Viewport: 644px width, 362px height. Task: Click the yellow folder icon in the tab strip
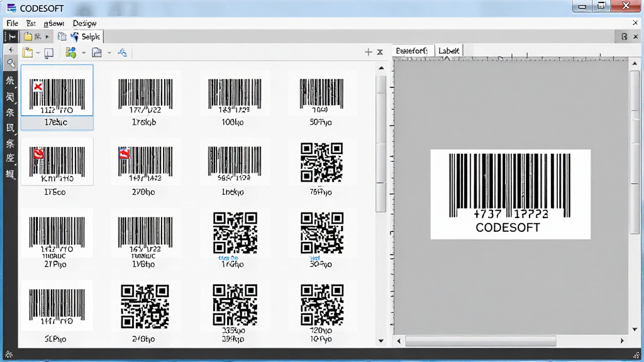tap(28, 36)
